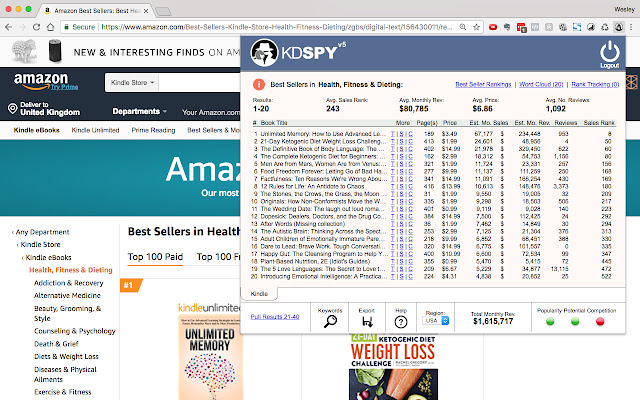Click the Pull Results 21-40 link
The height and width of the screenshot is (400, 640).
tap(275, 317)
